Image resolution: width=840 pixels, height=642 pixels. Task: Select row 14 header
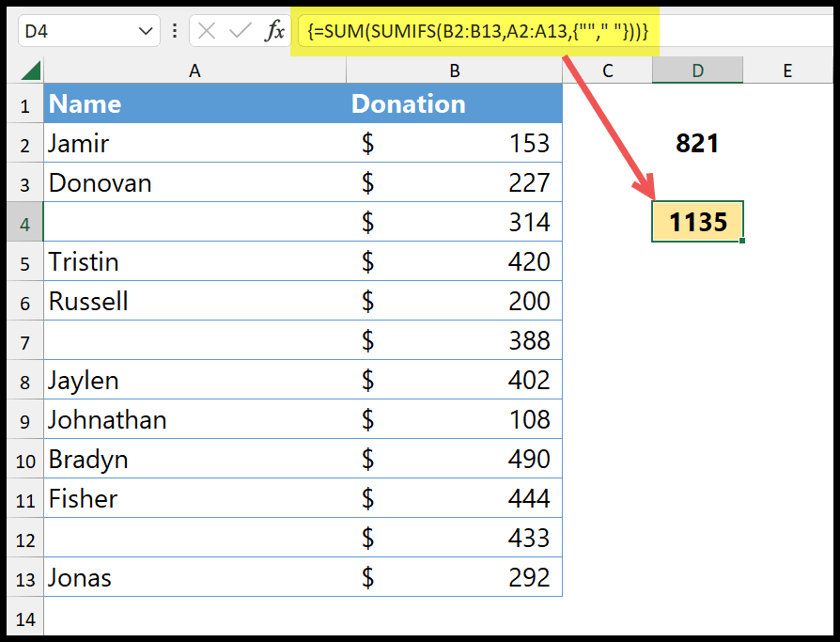25,617
